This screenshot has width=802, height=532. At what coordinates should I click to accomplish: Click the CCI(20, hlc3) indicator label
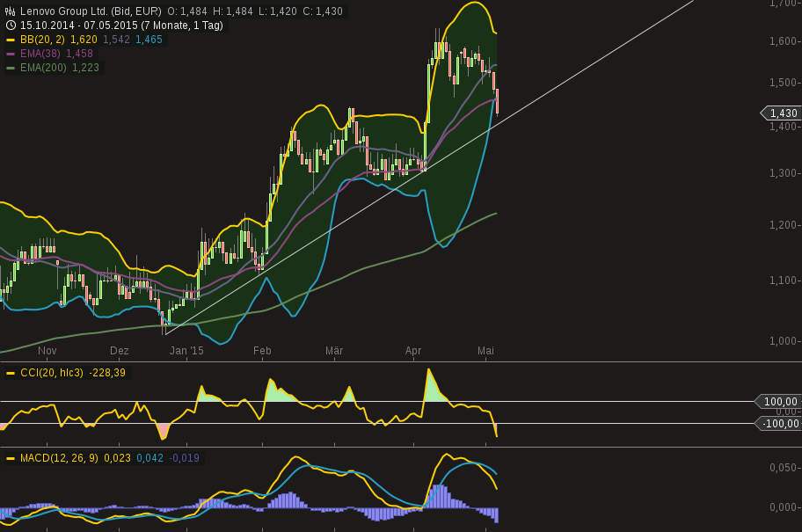pos(52,373)
